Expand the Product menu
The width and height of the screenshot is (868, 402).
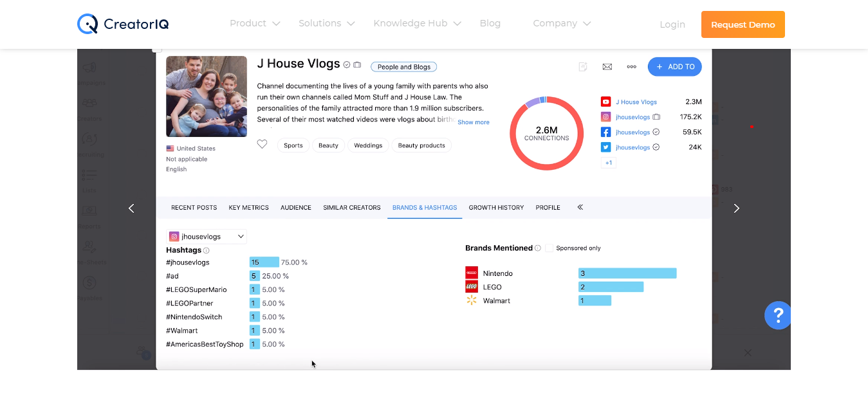click(x=255, y=23)
